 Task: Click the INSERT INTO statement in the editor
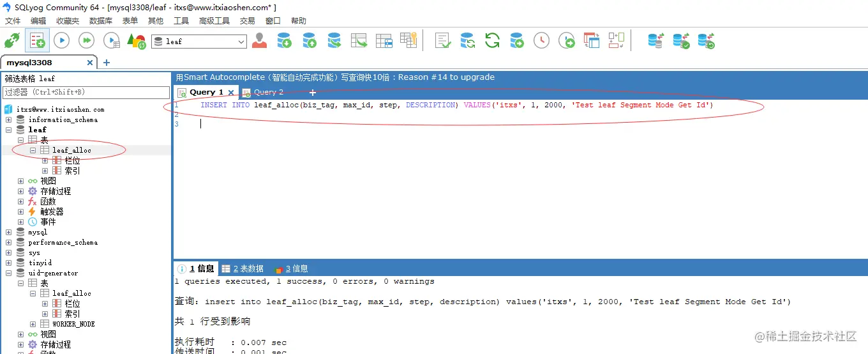point(456,105)
